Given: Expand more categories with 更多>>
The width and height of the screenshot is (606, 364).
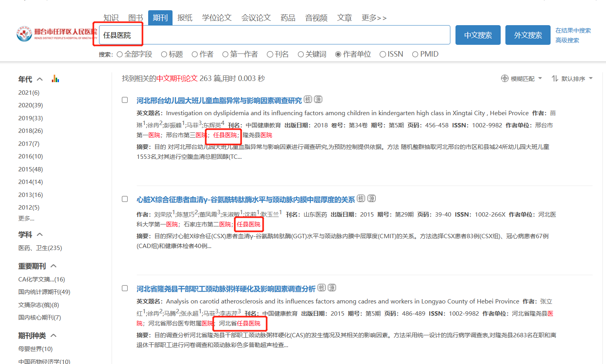Looking at the screenshot, I should point(374,18).
